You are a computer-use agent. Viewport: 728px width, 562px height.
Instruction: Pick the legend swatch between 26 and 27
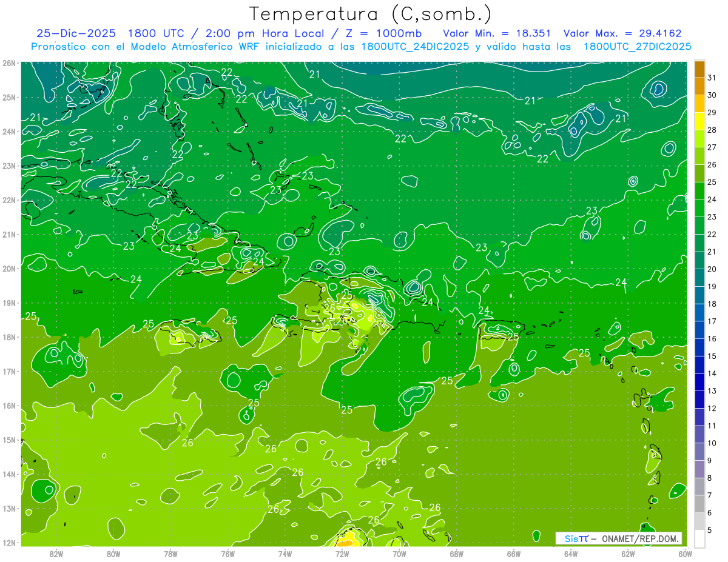(699, 156)
